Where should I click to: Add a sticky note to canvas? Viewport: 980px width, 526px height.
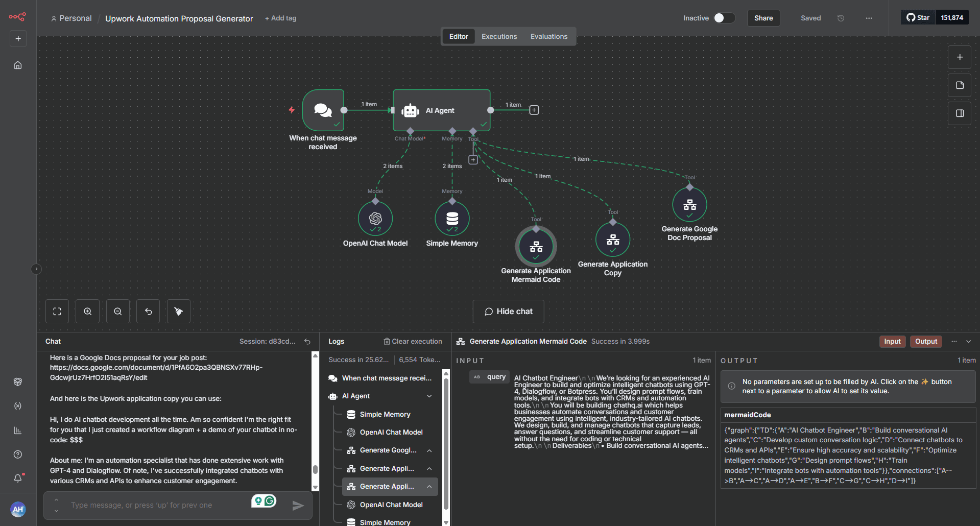click(x=960, y=85)
